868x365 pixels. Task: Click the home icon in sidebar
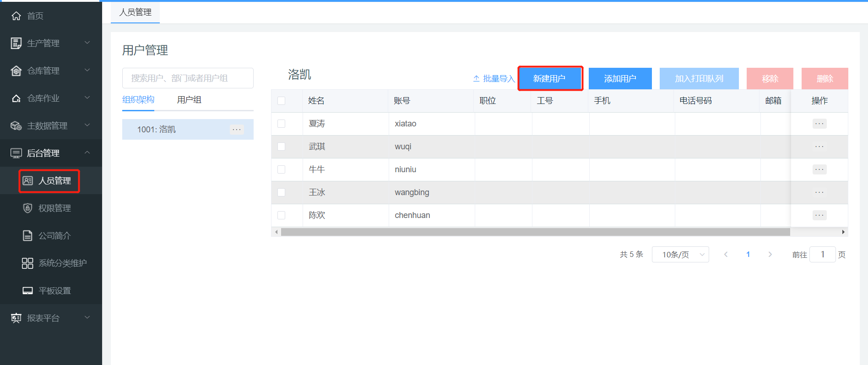coord(16,16)
